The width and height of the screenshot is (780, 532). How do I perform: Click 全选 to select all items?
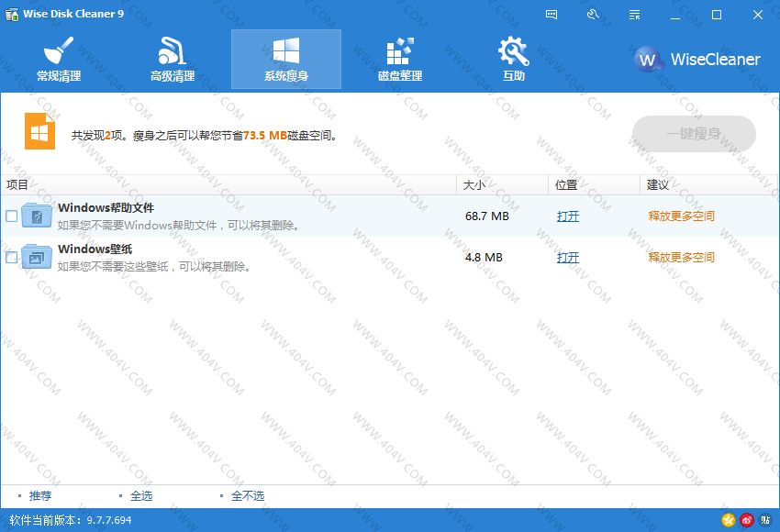pyautogui.click(x=141, y=496)
